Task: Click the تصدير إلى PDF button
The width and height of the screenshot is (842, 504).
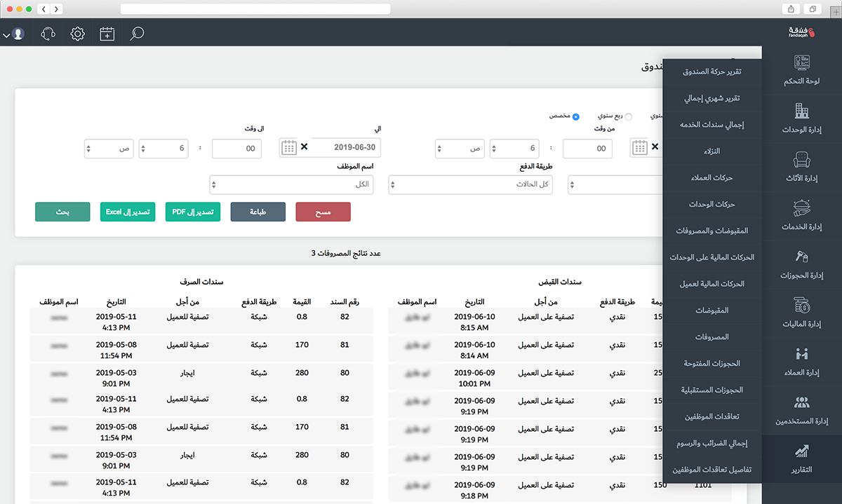Action: pos(193,212)
